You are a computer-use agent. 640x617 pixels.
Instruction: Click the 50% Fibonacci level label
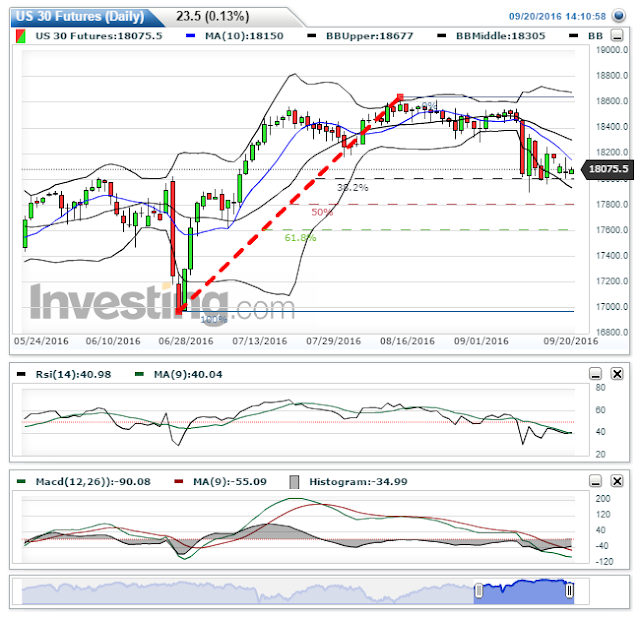[322, 212]
